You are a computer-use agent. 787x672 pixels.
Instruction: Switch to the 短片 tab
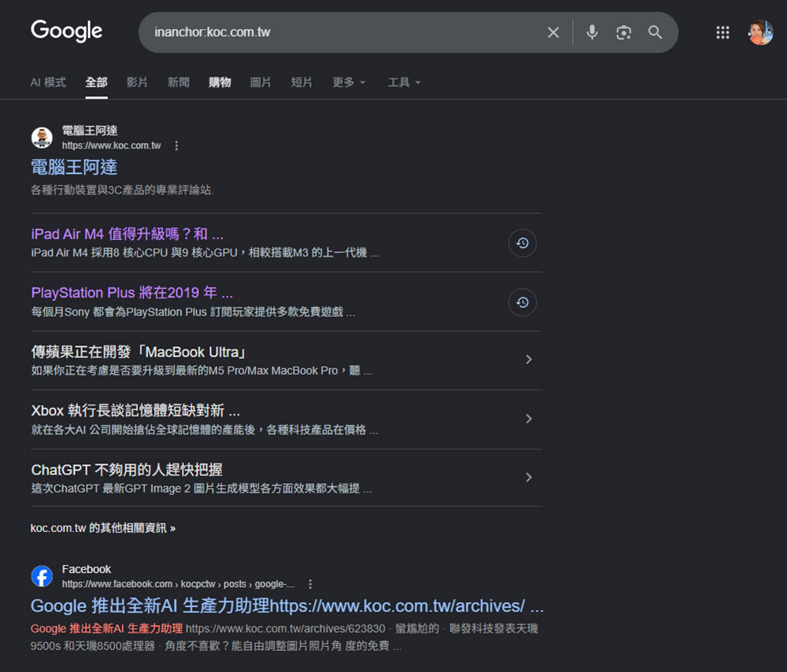301,83
